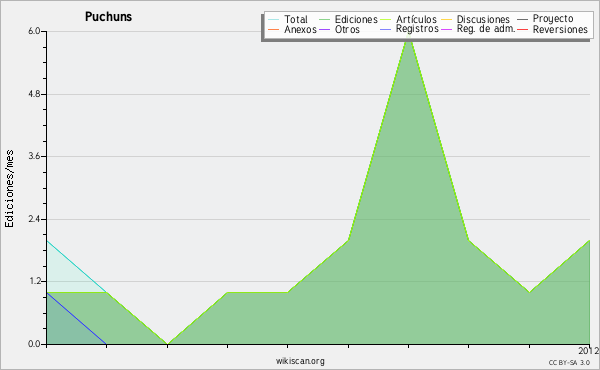The height and width of the screenshot is (370, 600).
Task: Click the 3.6 y-axis value
Action: point(34,156)
